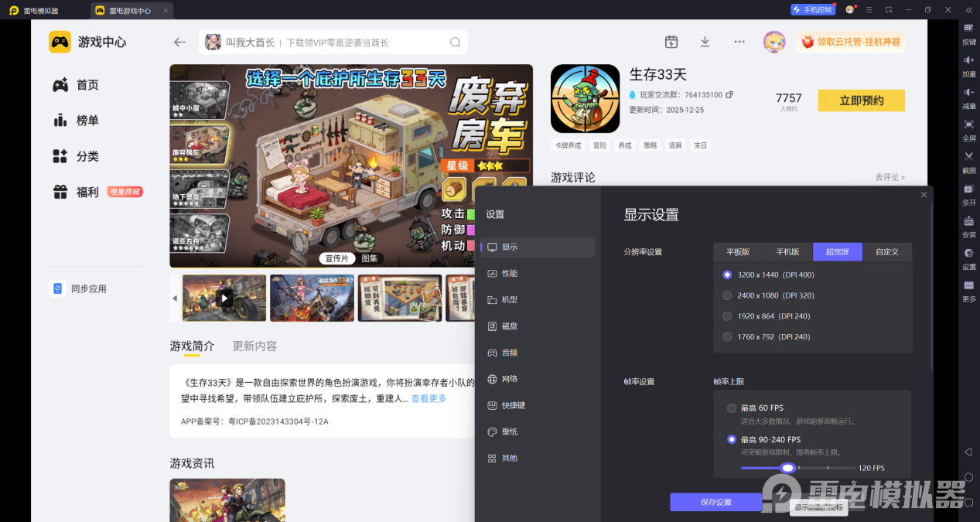Switch to 自定义 resolution tab
Viewport: 980px width, 522px height.
887,252
